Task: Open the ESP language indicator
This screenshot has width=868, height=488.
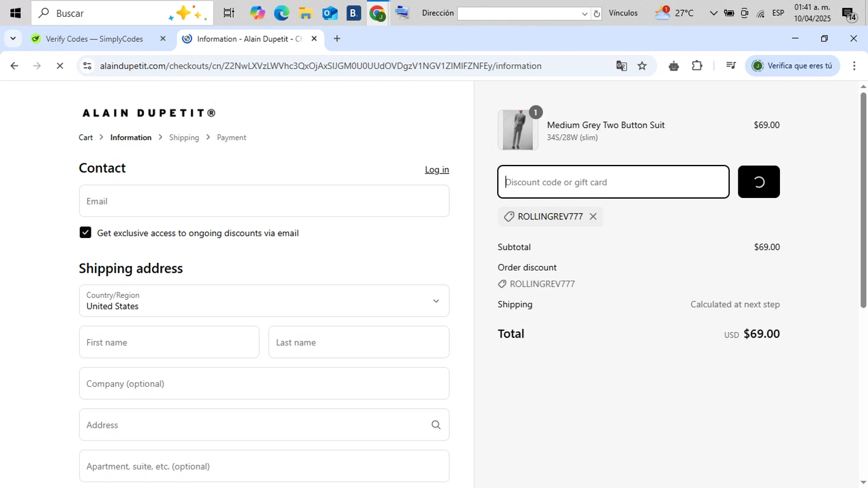Action: tap(778, 13)
